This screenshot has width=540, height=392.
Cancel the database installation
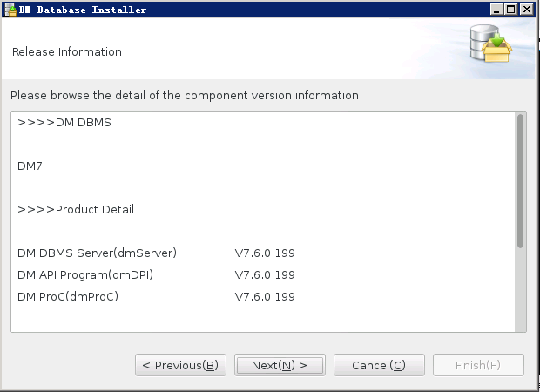coord(379,365)
